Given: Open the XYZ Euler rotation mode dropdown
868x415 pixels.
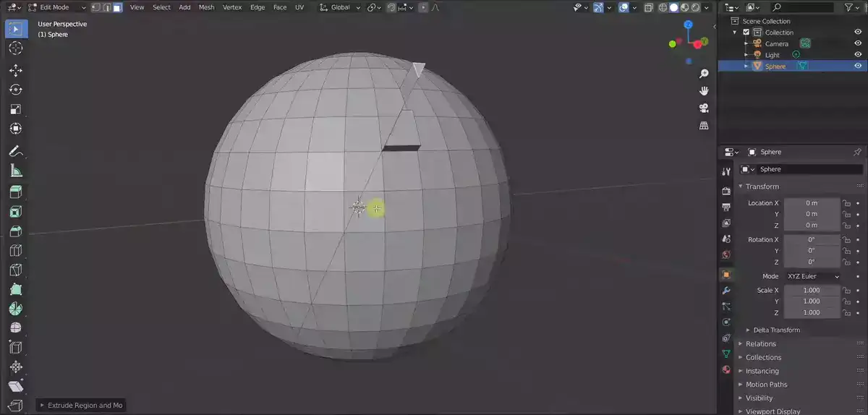Looking at the screenshot, I should [812, 276].
